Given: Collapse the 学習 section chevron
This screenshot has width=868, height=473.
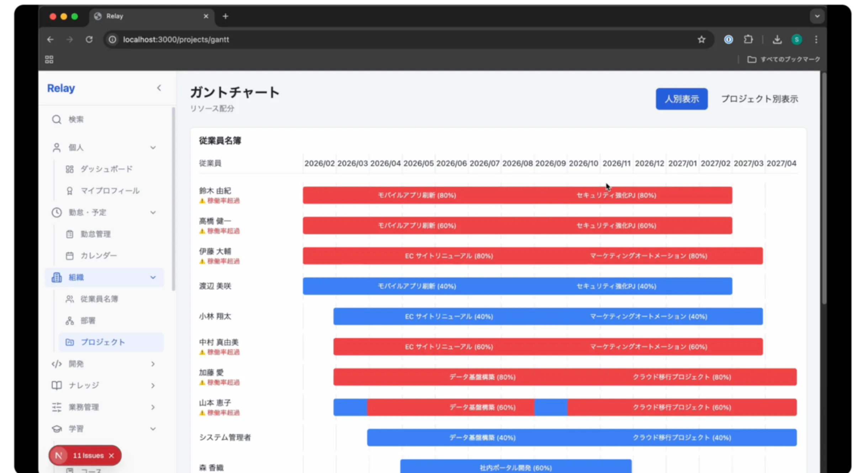Looking at the screenshot, I should pos(153,429).
